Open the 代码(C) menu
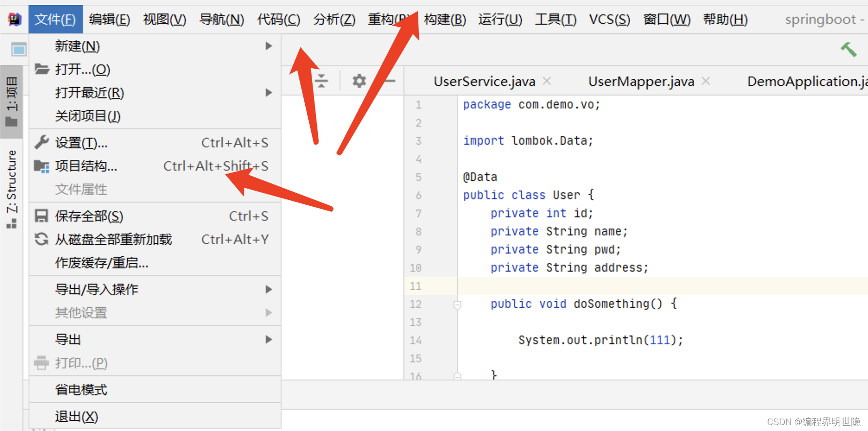 [x=278, y=20]
